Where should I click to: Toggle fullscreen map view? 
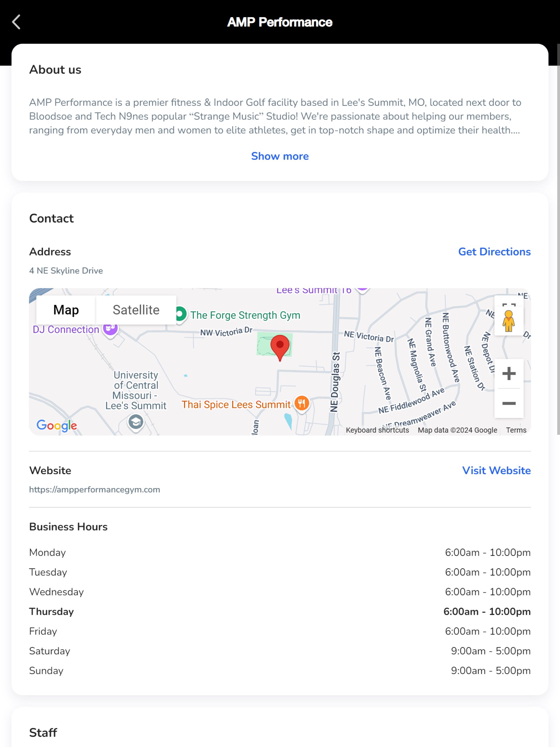(509, 303)
